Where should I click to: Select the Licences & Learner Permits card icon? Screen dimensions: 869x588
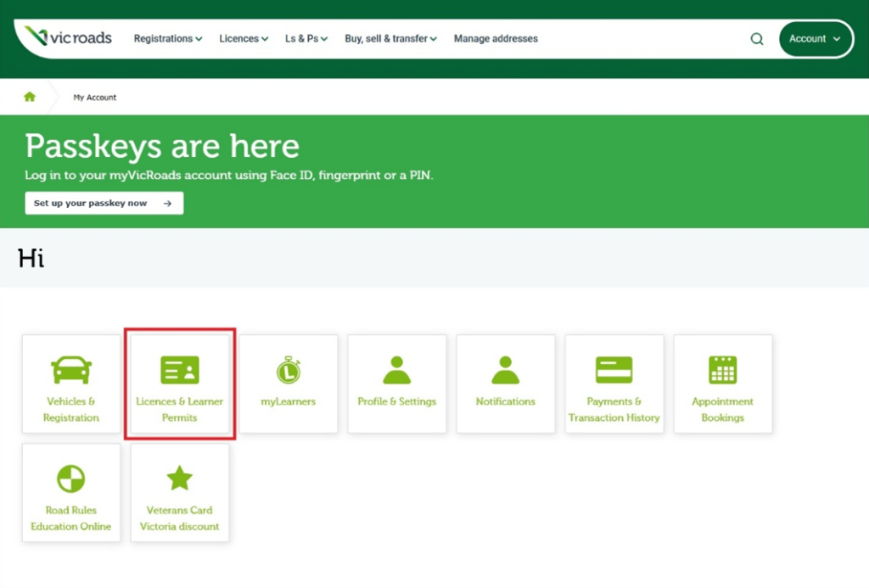180,368
